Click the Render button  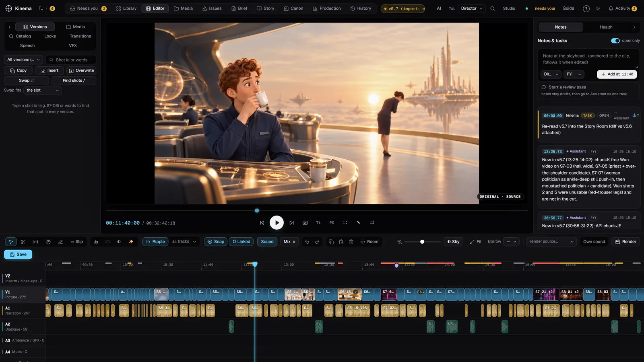(x=625, y=242)
